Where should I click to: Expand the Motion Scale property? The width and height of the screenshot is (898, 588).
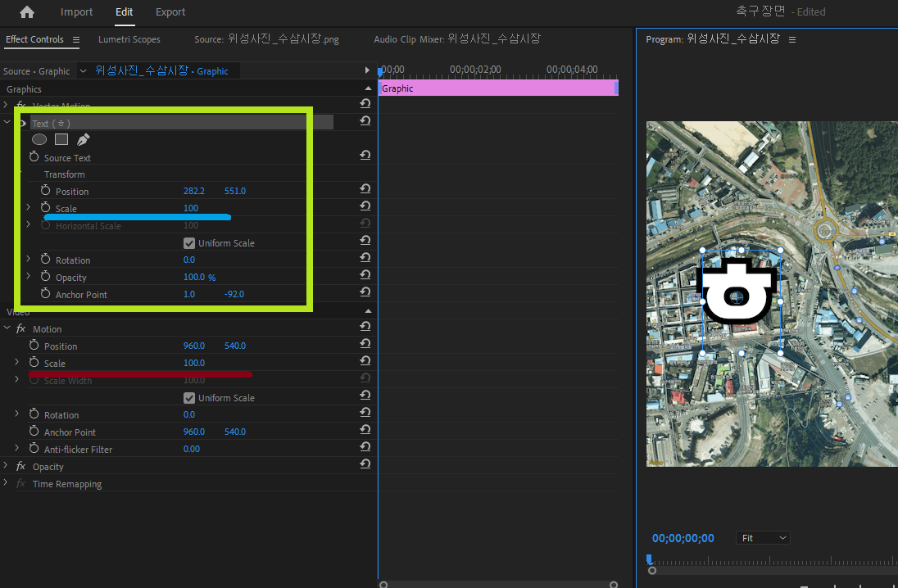coord(16,362)
